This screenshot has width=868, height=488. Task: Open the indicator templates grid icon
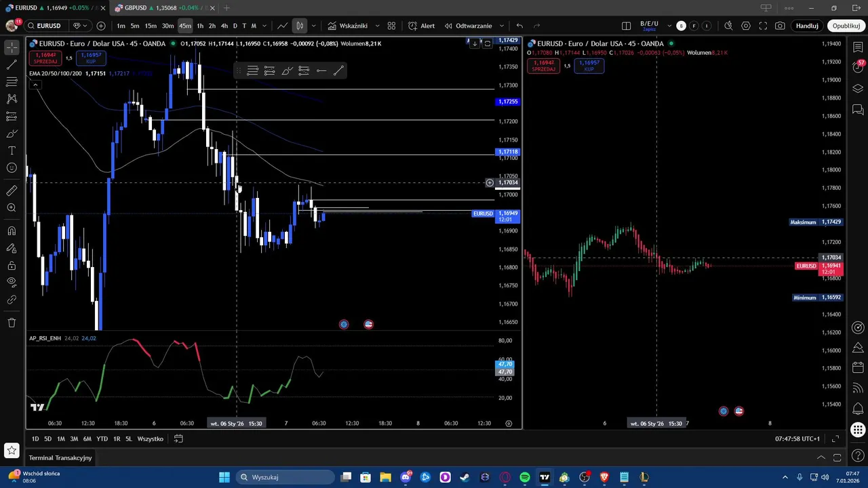(x=391, y=26)
